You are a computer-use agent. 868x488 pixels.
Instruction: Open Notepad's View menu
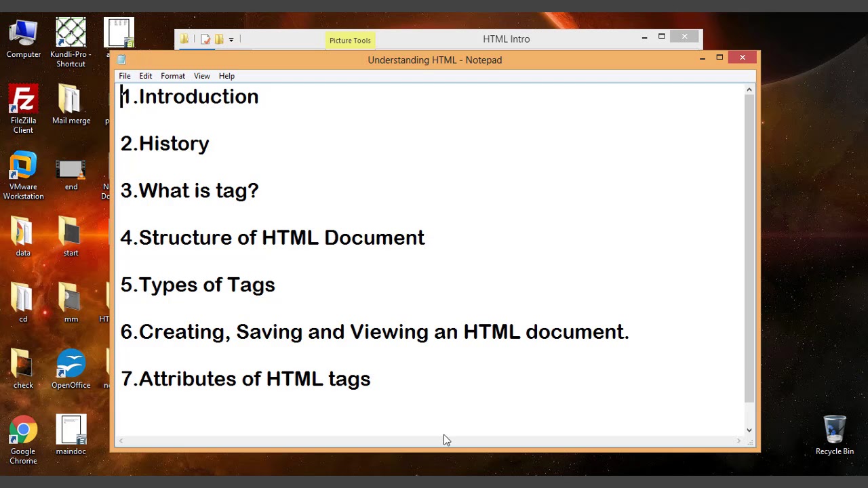tap(201, 76)
